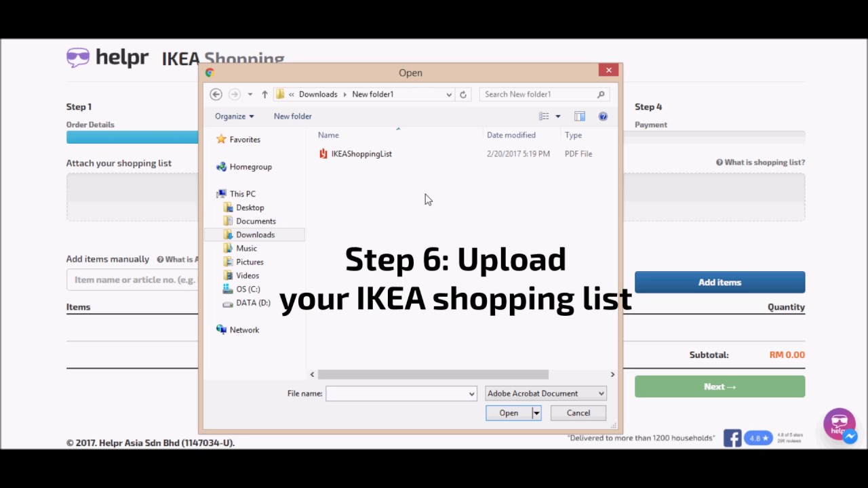Expand the File name dropdown arrow
The height and width of the screenshot is (488, 868).
(472, 394)
